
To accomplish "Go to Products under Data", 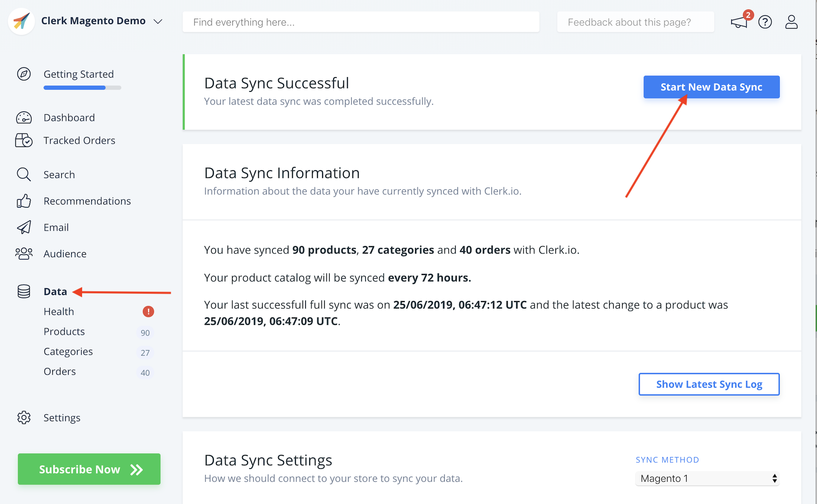I will 64,331.
